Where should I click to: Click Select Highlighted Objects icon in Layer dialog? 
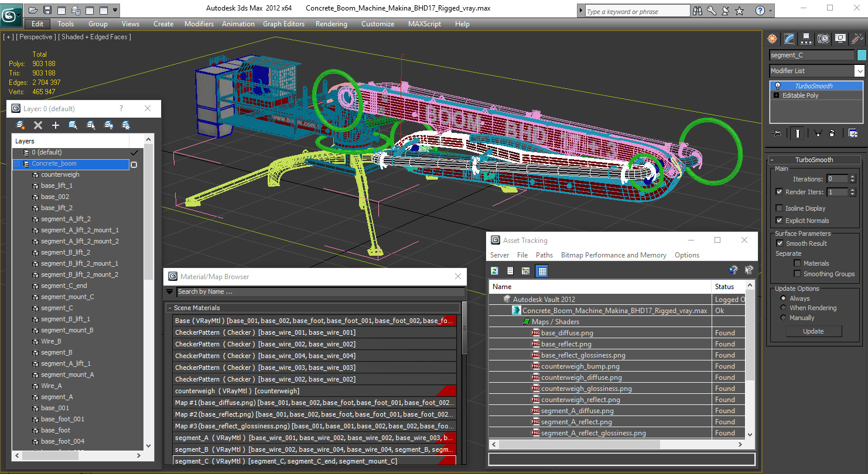point(73,125)
